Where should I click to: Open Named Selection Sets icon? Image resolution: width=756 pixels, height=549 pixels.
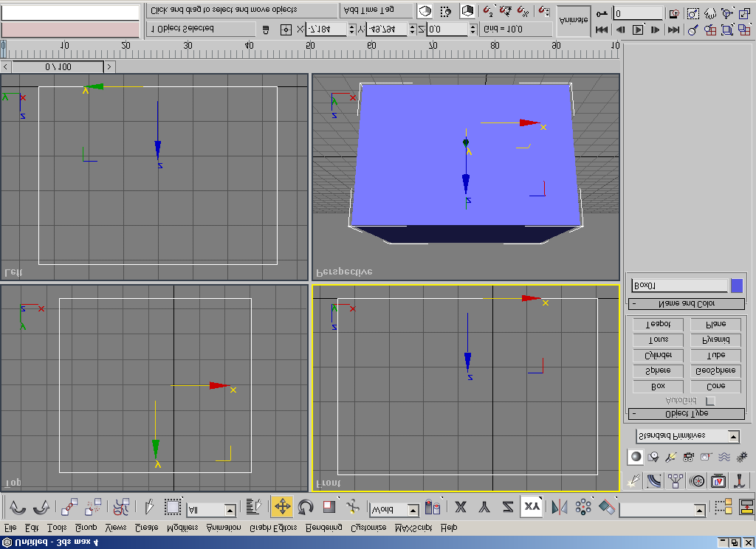click(724, 507)
